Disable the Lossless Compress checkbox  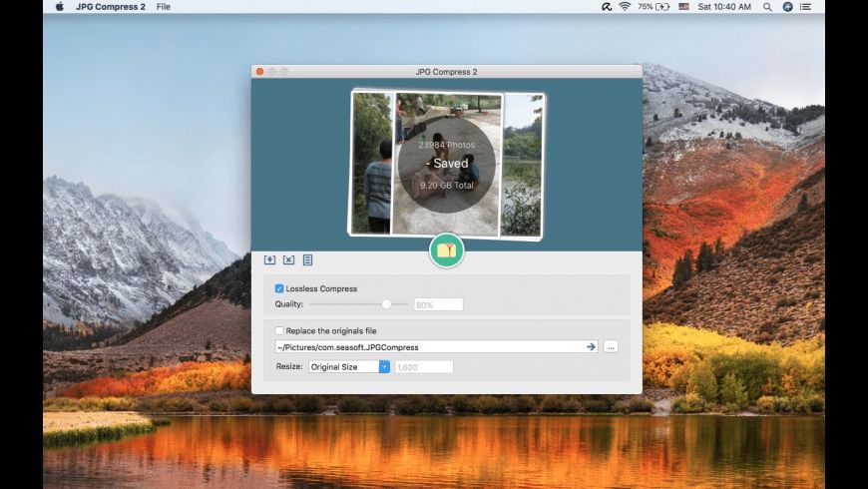coord(279,288)
